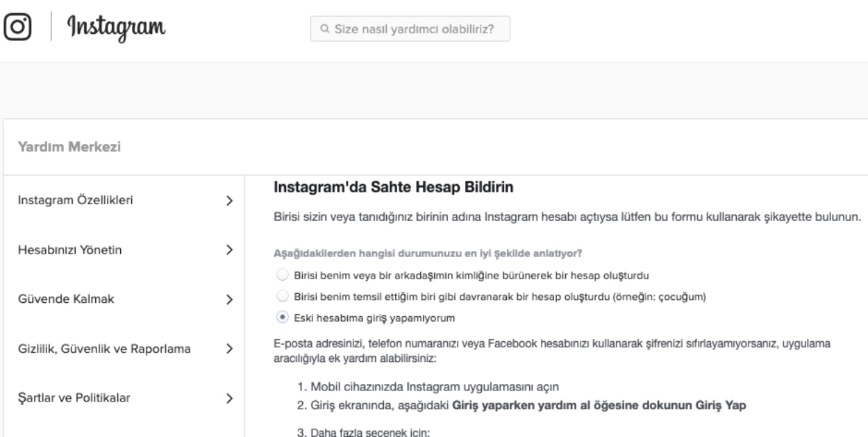Expand the arrow beside Instagram Özellikleri
This screenshot has width=868, height=437.
230,201
